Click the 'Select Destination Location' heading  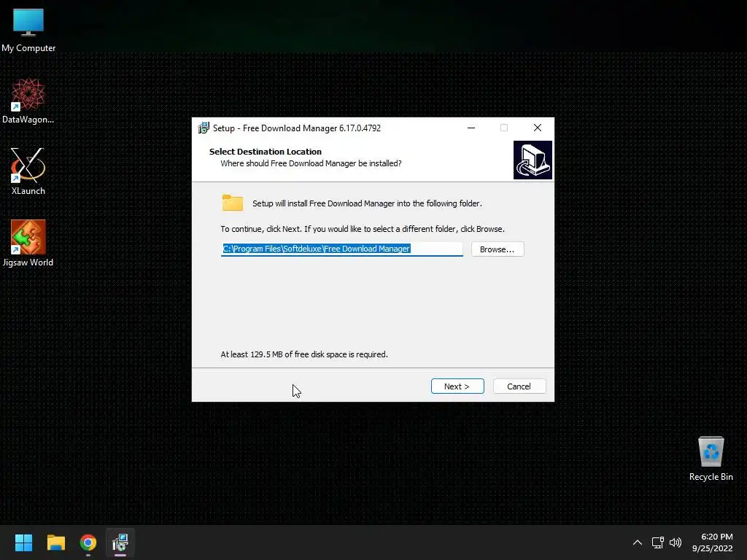(266, 152)
